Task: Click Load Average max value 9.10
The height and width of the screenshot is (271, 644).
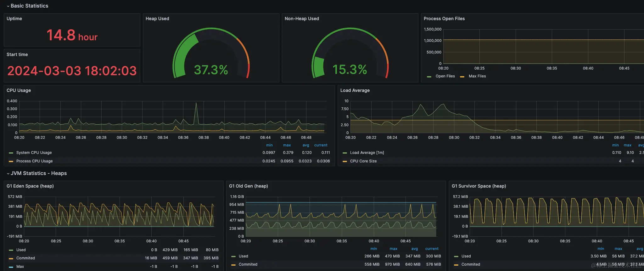Action: pos(630,153)
